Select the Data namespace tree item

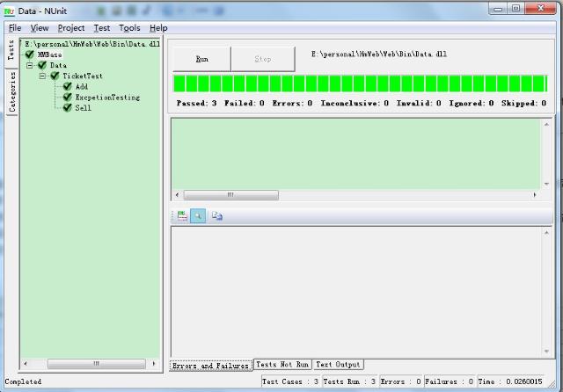(x=58, y=65)
